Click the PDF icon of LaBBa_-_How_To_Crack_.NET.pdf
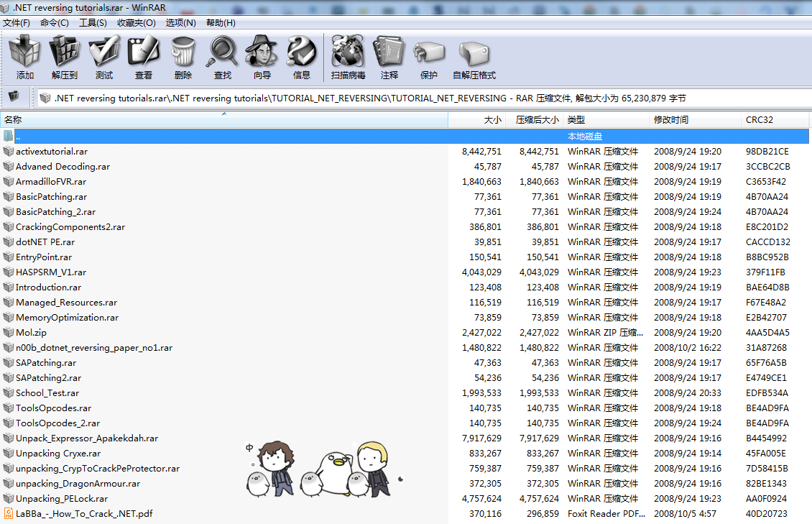This screenshot has height=524, width=812. tap(9, 513)
